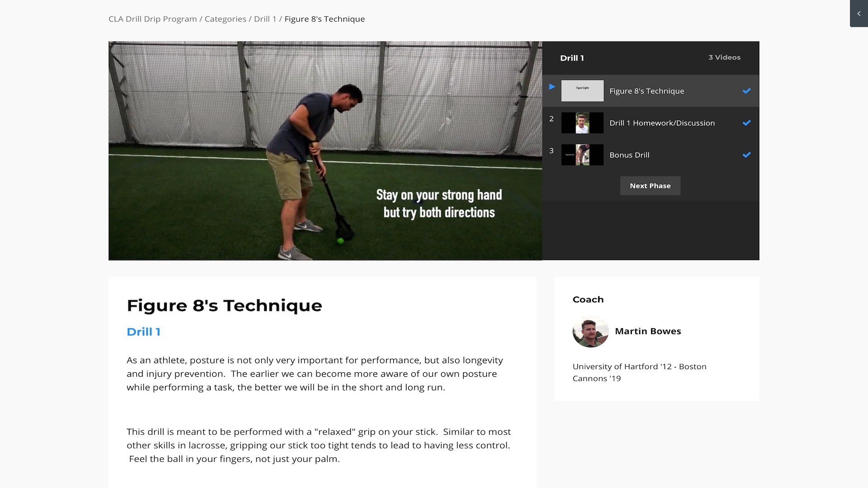Select Drill 1 Homework/Discussion in playlist

[662, 123]
